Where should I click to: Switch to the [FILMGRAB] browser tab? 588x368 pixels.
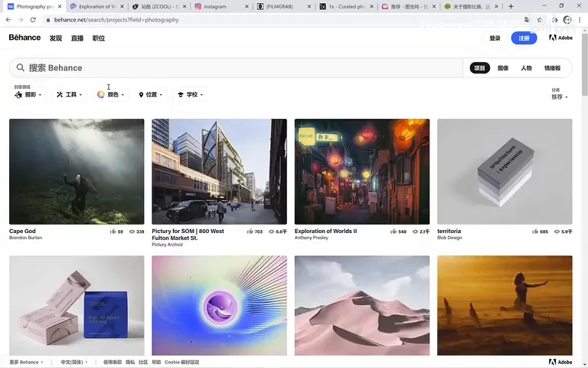(x=283, y=6)
